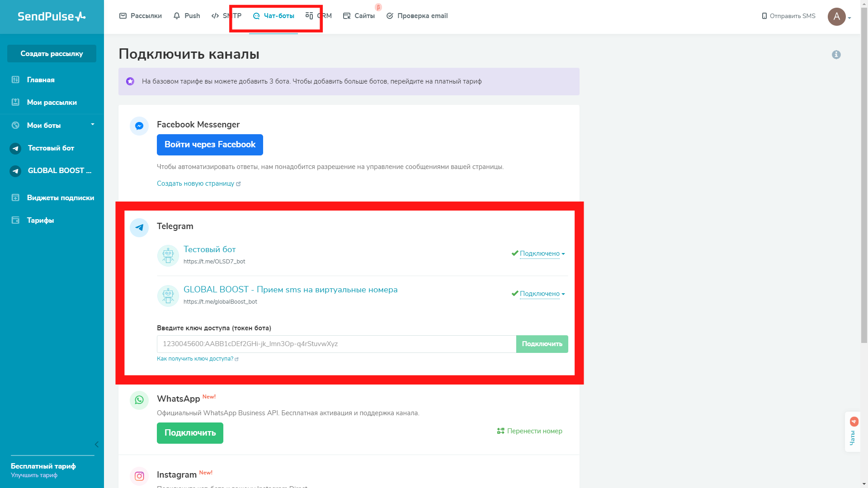Click green Подключить button under WhatsApp

(190, 433)
